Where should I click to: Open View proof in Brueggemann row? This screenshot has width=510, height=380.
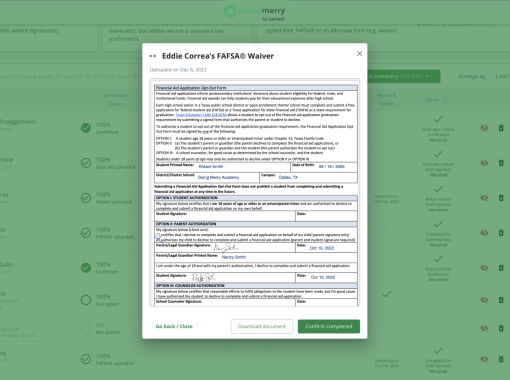point(438,140)
